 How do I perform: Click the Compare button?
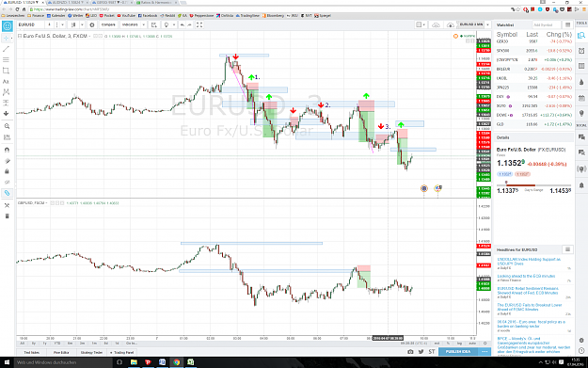(108, 24)
